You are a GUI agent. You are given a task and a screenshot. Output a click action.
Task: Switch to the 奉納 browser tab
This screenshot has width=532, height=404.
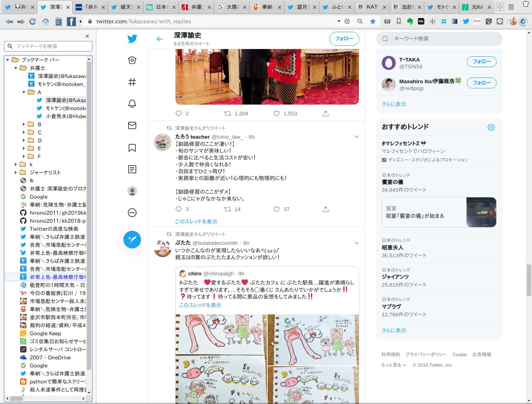point(266,7)
